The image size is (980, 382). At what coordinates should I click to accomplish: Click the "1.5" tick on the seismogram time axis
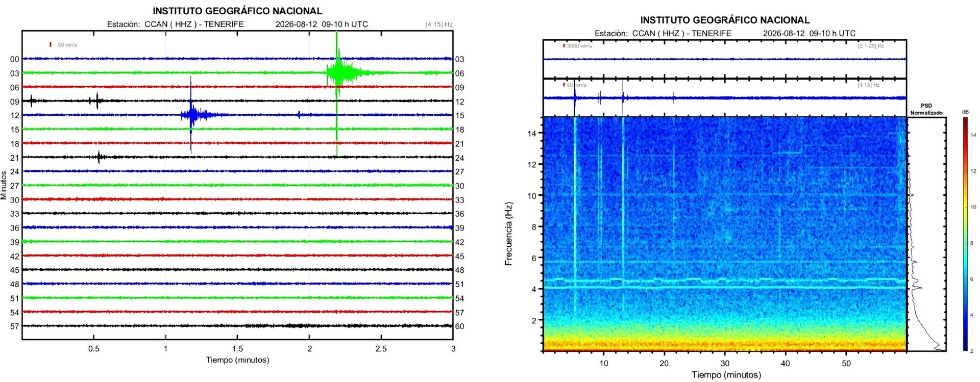point(237,349)
